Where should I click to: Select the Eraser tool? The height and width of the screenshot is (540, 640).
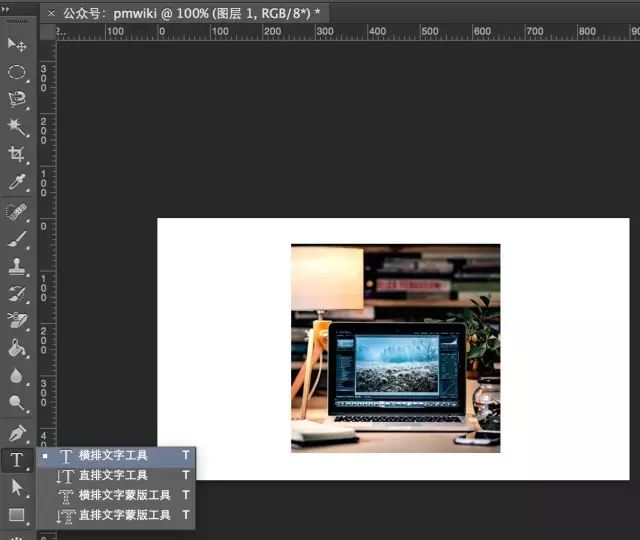click(x=17, y=321)
